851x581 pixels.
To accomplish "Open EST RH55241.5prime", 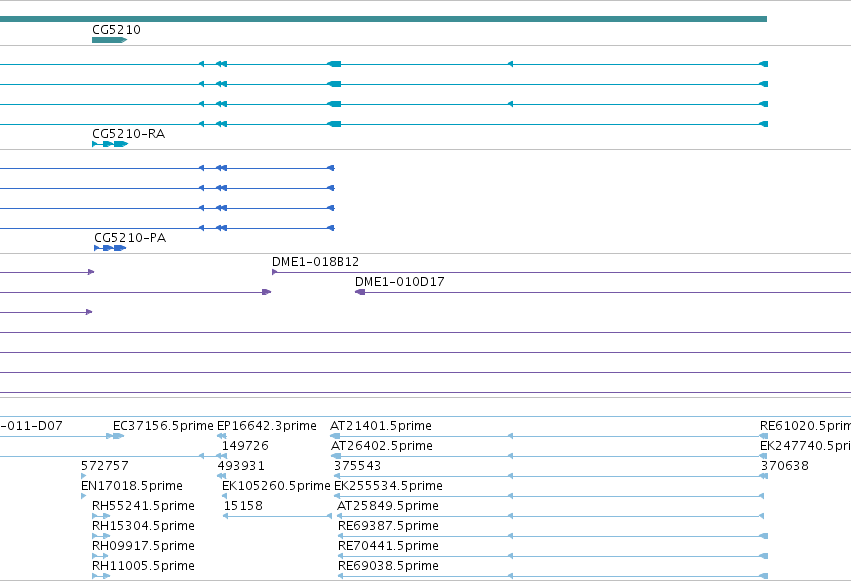I will click(143, 506).
